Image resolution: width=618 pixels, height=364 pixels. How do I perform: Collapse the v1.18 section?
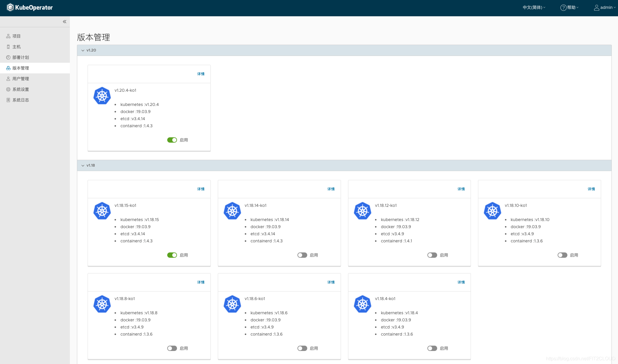(x=83, y=165)
